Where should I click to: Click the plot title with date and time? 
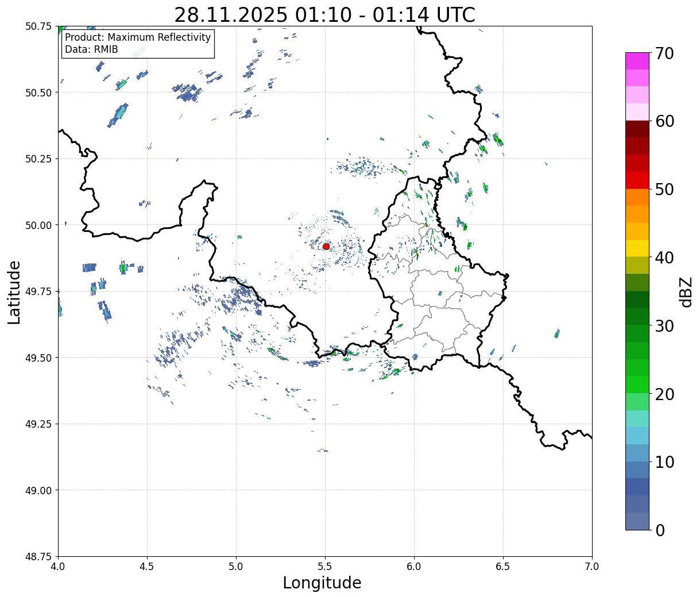(324, 15)
